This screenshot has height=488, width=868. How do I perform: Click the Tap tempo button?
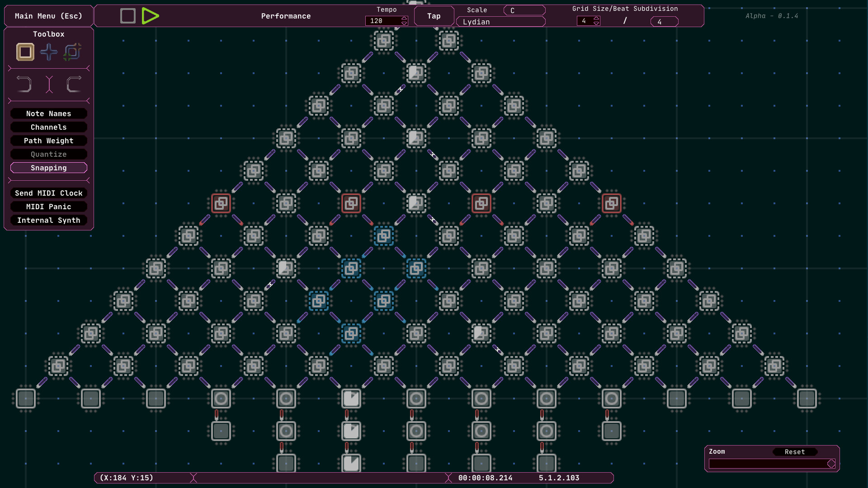(x=434, y=15)
